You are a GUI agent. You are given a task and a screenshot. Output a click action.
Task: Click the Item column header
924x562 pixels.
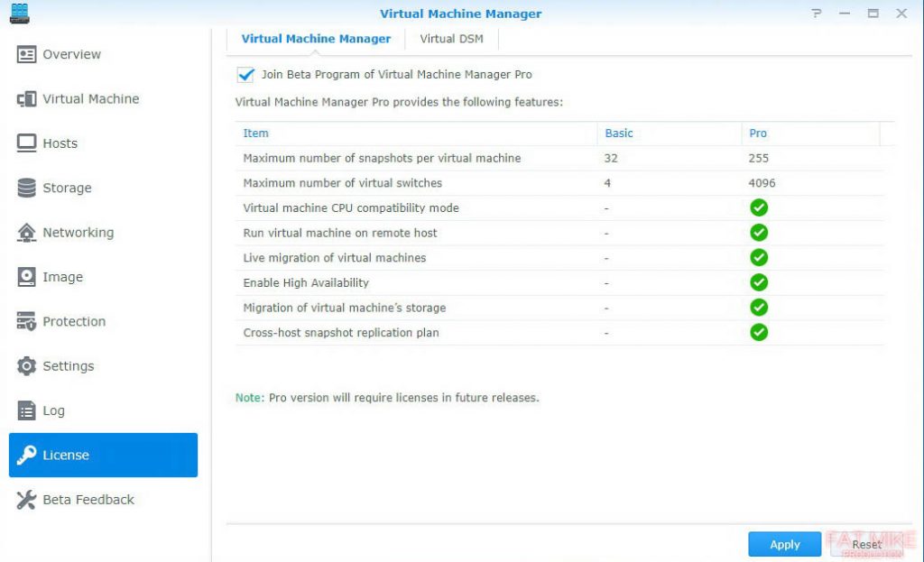click(x=416, y=134)
